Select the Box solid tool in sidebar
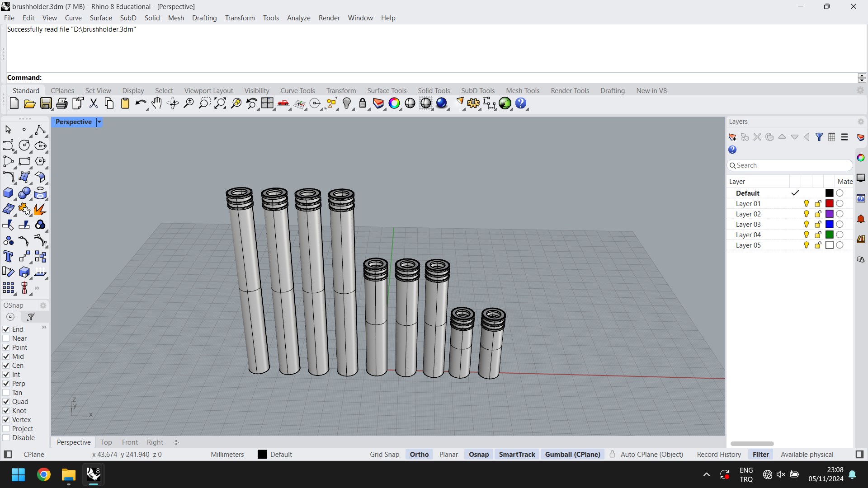The width and height of the screenshot is (868, 488). point(8,193)
